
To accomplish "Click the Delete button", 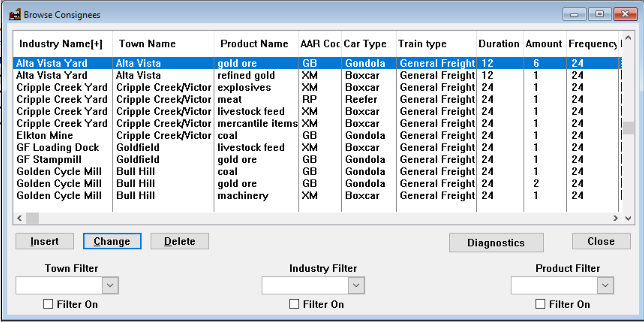I will coord(180,241).
